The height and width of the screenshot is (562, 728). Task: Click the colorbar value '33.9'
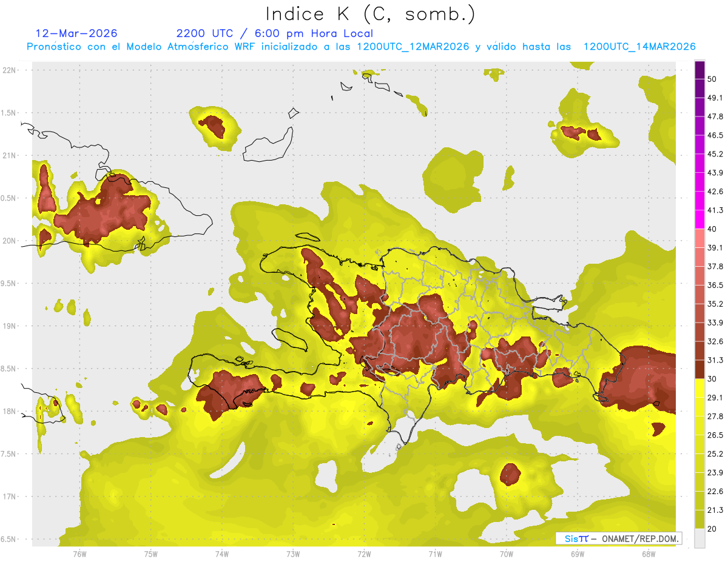[715, 323]
